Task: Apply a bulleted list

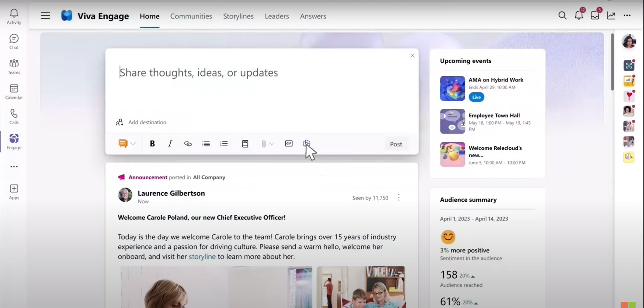Action: click(206, 143)
